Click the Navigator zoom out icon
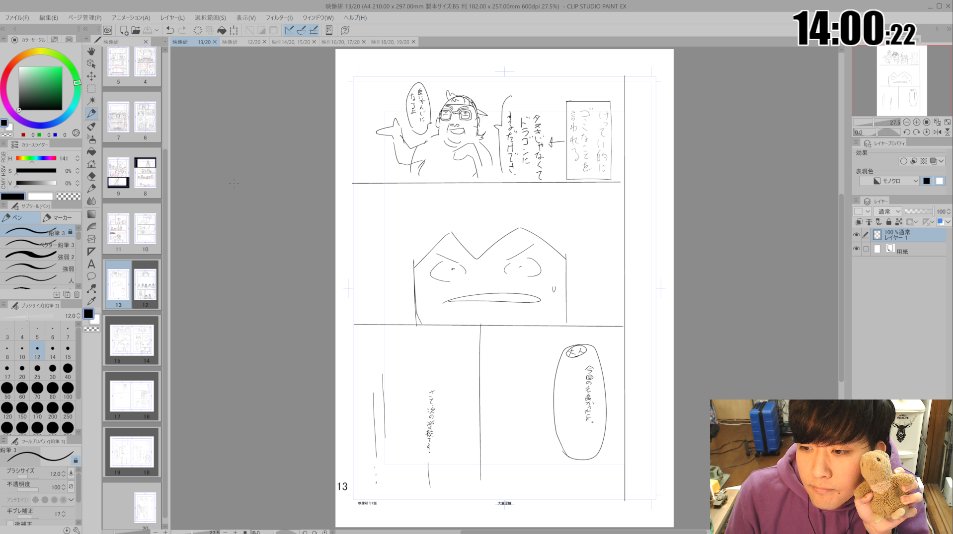 [x=907, y=122]
